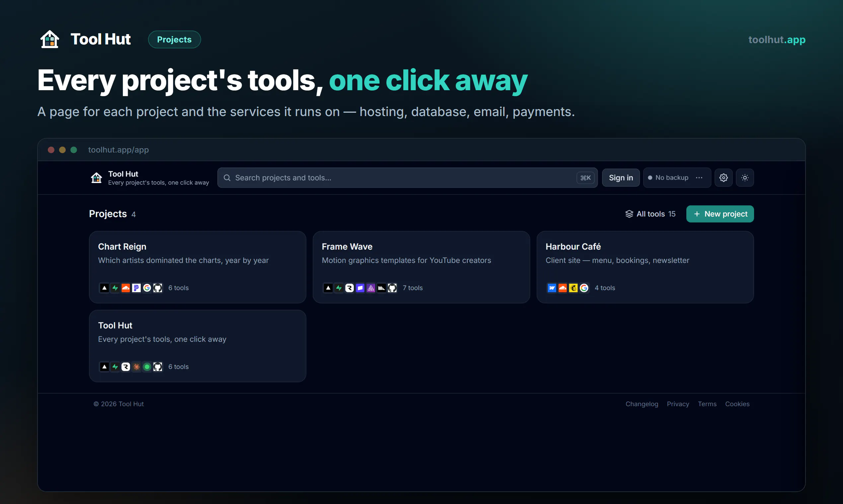Click the toolhut.app/app address text

point(118,150)
